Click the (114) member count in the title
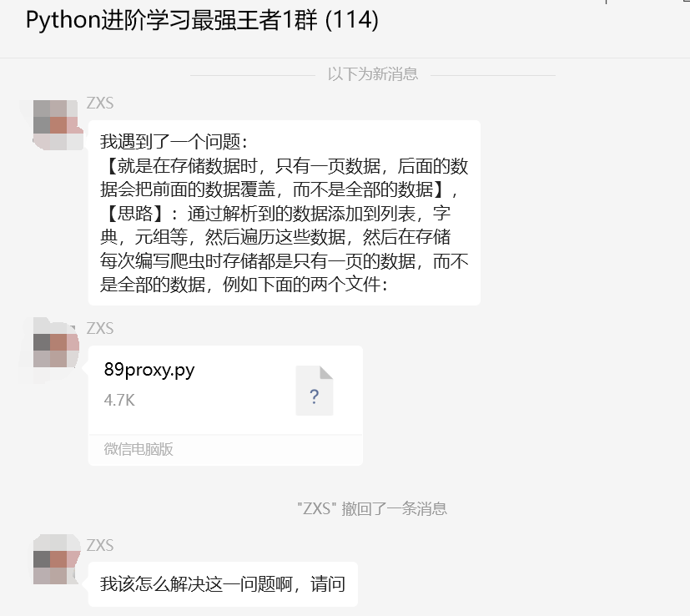 coord(352,20)
